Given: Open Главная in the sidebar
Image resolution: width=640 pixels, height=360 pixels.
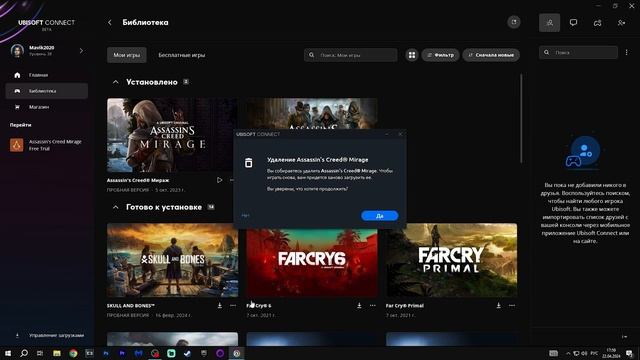Looking at the screenshot, I should 47,75.
